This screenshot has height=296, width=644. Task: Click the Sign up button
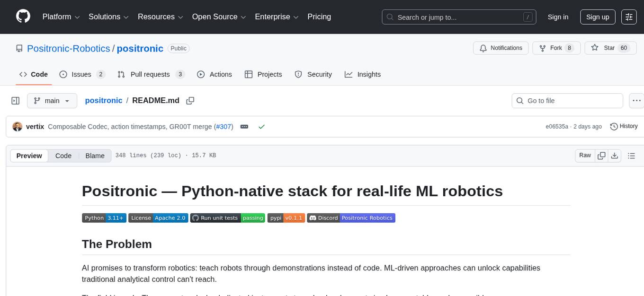pos(598,17)
